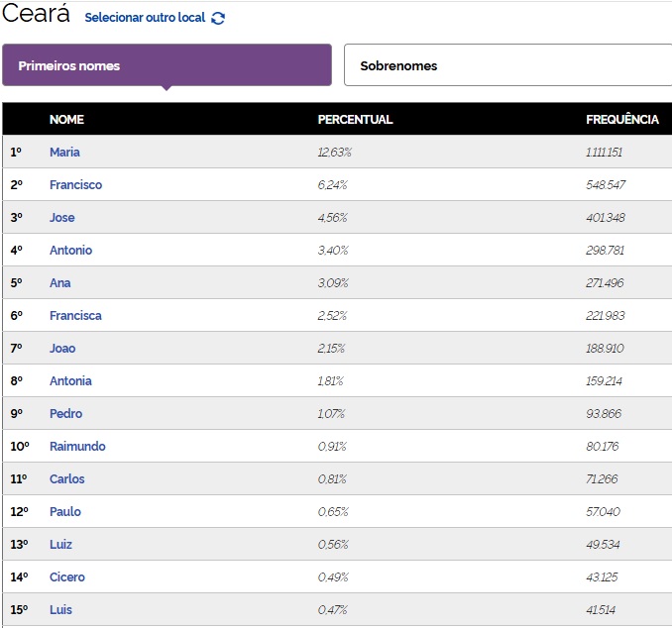Select the Primeiros nomes tab
This screenshot has width=672, height=628.
(167, 65)
